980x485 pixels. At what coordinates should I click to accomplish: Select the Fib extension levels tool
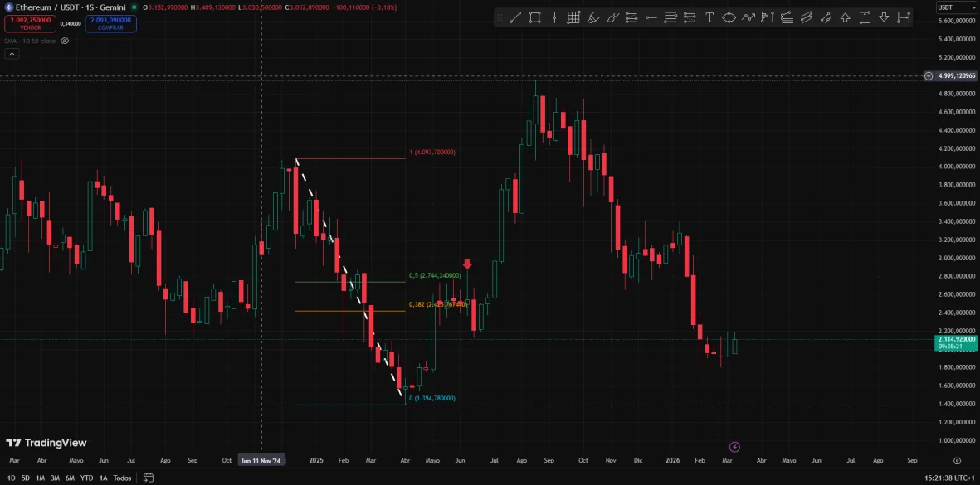(x=690, y=17)
